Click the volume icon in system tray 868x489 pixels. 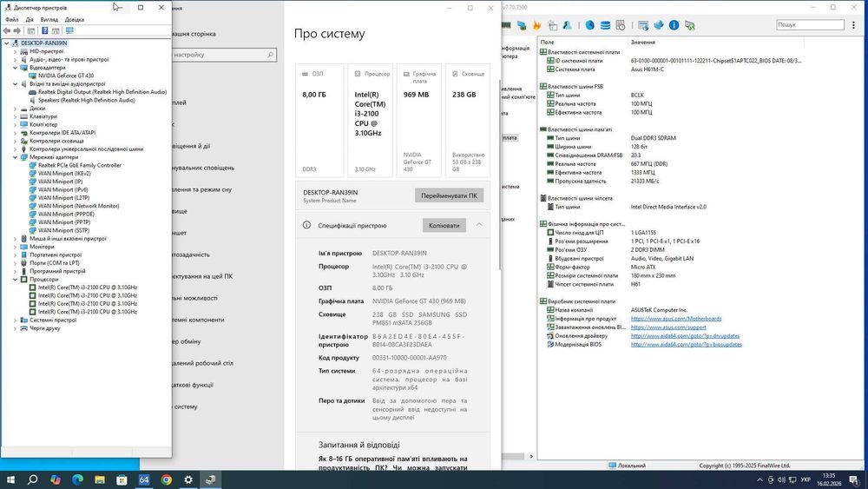782,479
